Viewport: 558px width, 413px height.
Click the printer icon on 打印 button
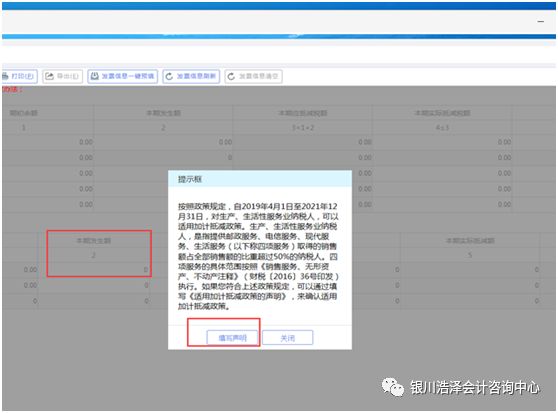point(5,76)
